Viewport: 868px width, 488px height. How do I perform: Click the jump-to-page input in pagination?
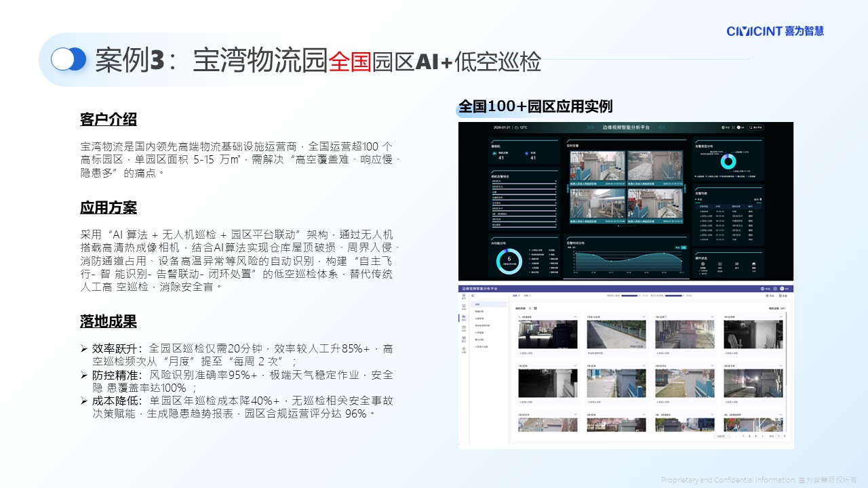coord(779,436)
